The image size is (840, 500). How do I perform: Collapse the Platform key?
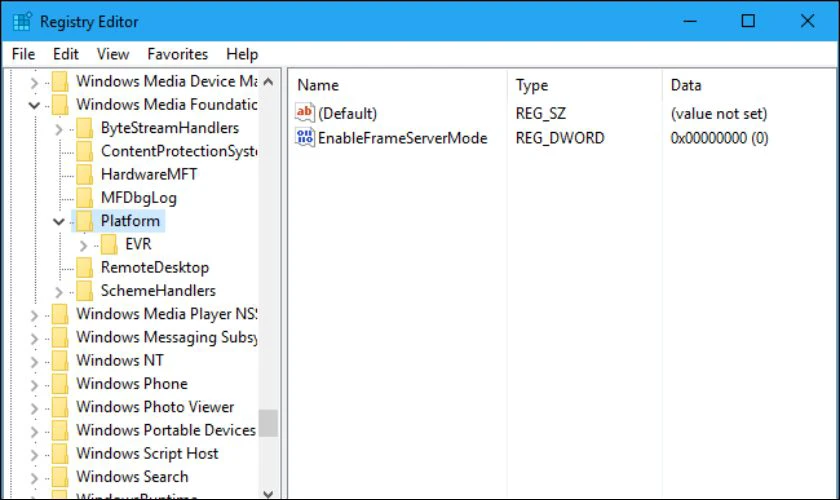pos(59,221)
